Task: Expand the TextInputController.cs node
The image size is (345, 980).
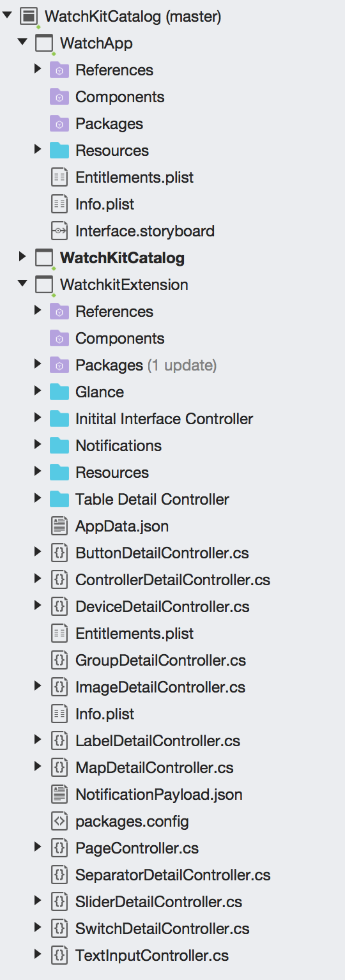Action: (x=38, y=955)
